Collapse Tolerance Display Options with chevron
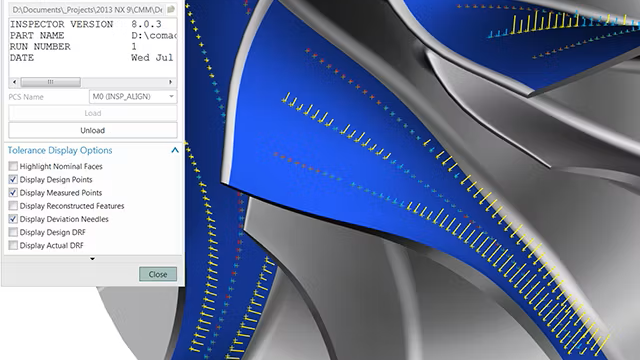The height and width of the screenshot is (360, 640). coord(175,150)
